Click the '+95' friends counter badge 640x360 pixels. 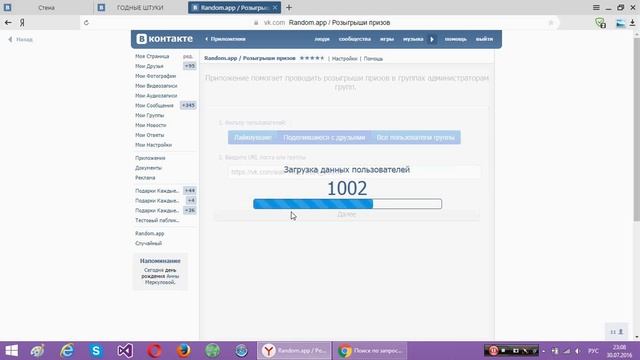[189, 66]
